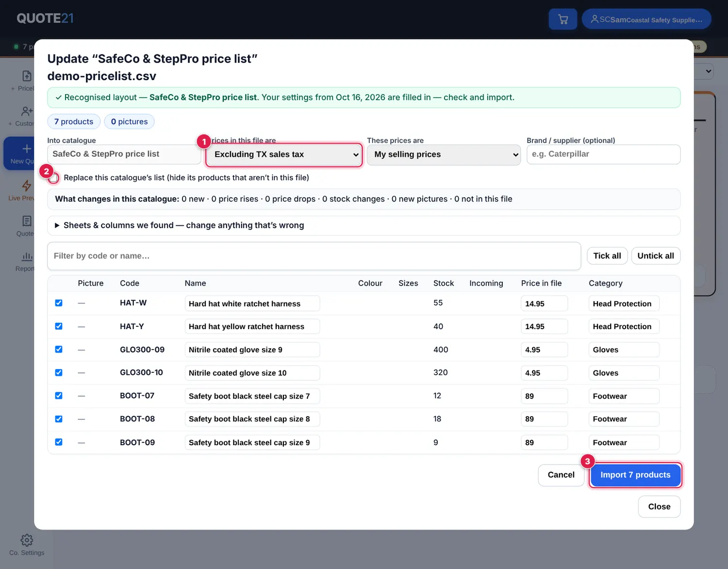The height and width of the screenshot is (569, 728).
Task: Click the Pricelist upload file icon
Action: pyautogui.click(x=27, y=76)
